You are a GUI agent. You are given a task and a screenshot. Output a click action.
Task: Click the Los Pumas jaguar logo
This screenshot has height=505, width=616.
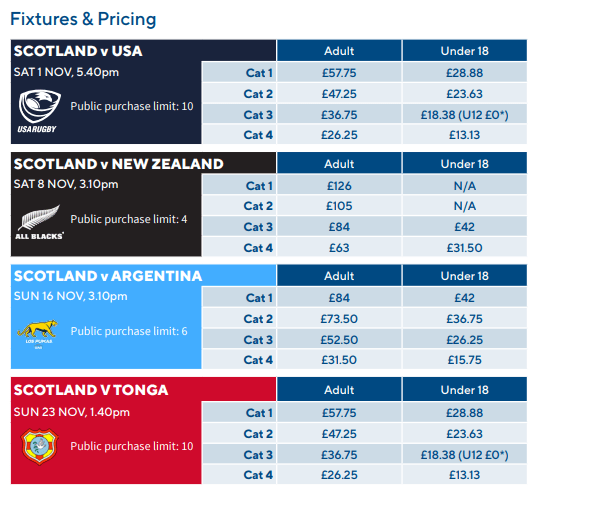tap(39, 333)
